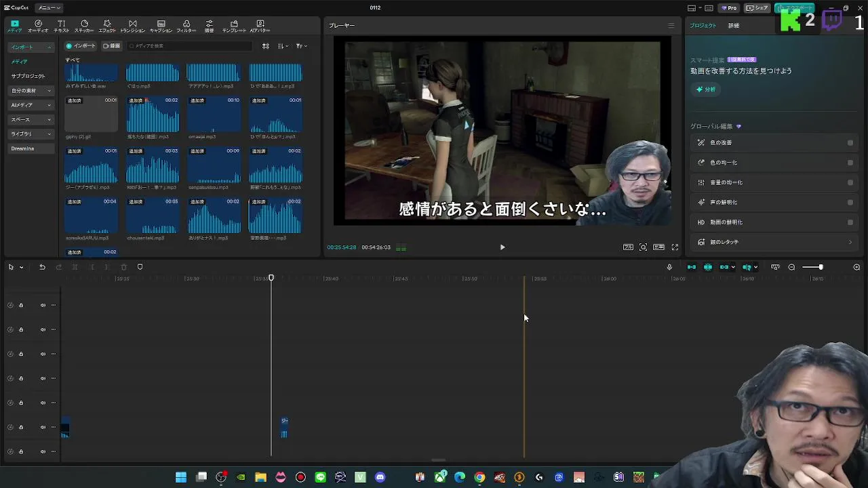Enable the 声の鮮明化 checkbox

850,202
